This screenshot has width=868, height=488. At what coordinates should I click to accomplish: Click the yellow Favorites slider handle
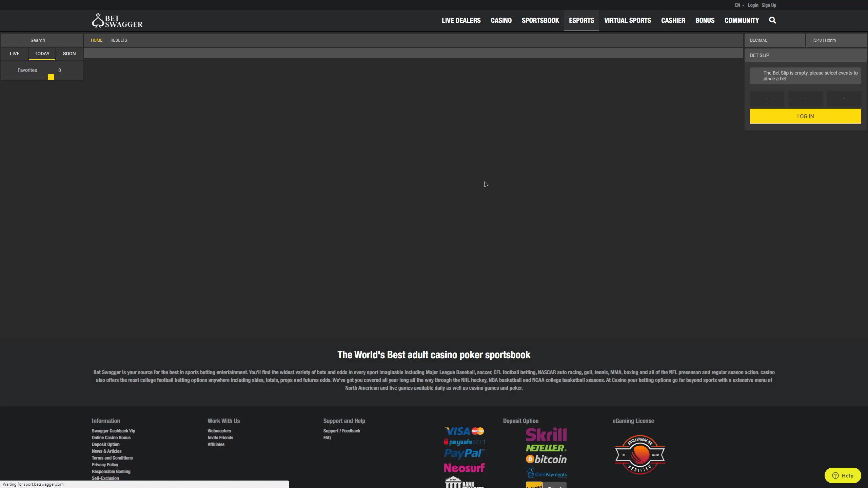pos(51,77)
